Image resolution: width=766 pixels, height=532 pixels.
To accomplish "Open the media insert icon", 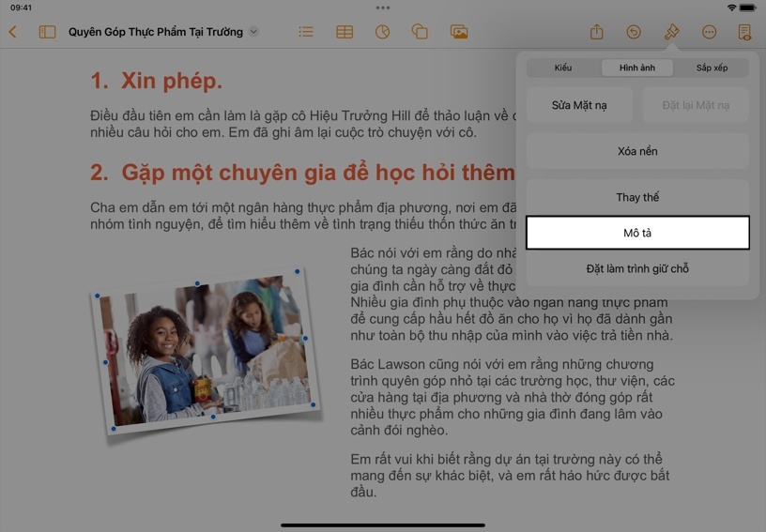I will click(458, 32).
